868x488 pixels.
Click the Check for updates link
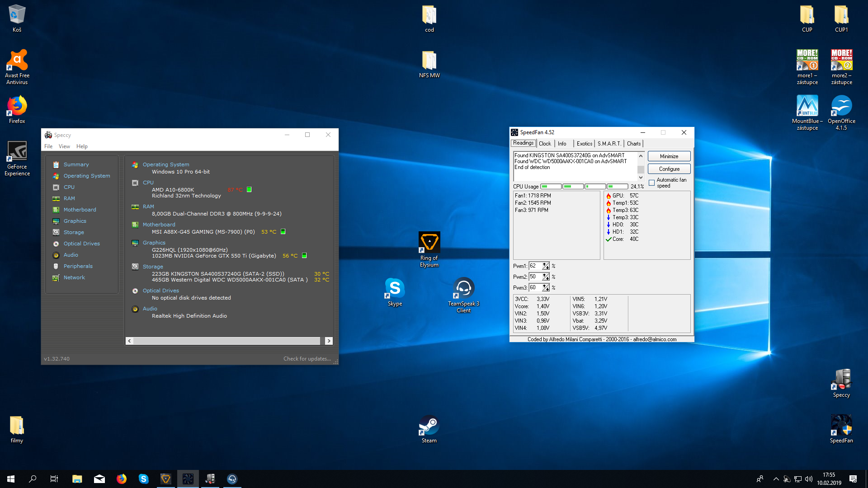click(307, 359)
